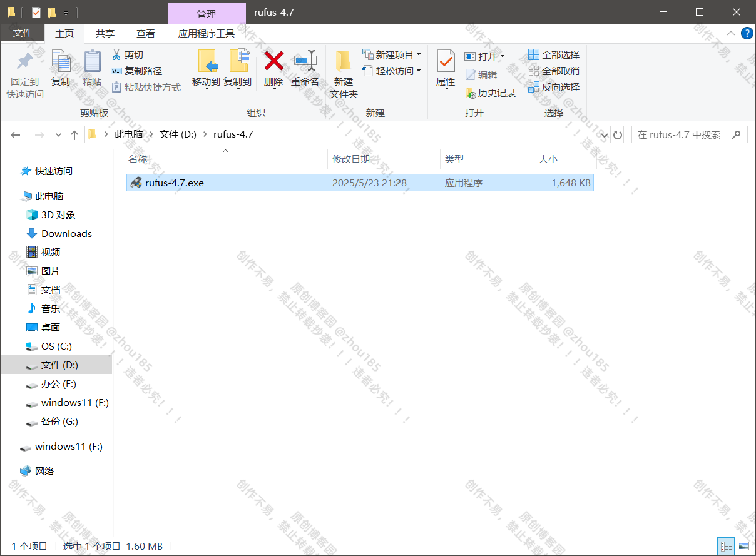The height and width of the screenshot is (556, 756).
Task: Click the Delete (删除) red X icon
Action: [273, 61]
